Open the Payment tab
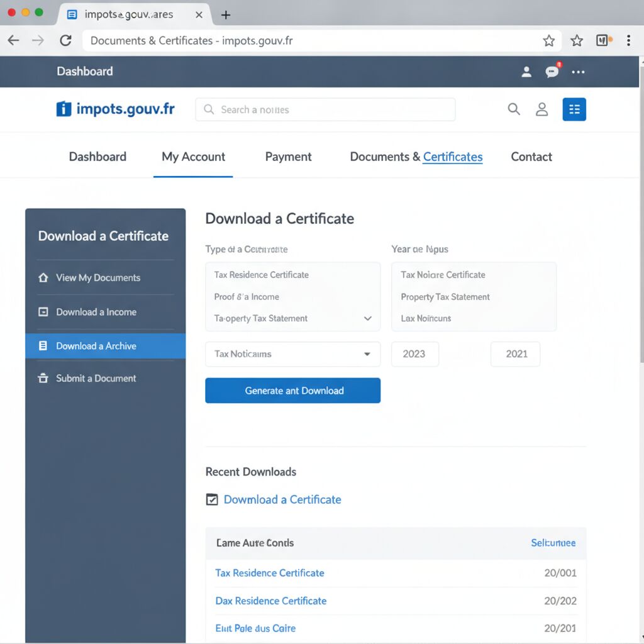Screen dimensions: 644x644 (x=288, y=157)
